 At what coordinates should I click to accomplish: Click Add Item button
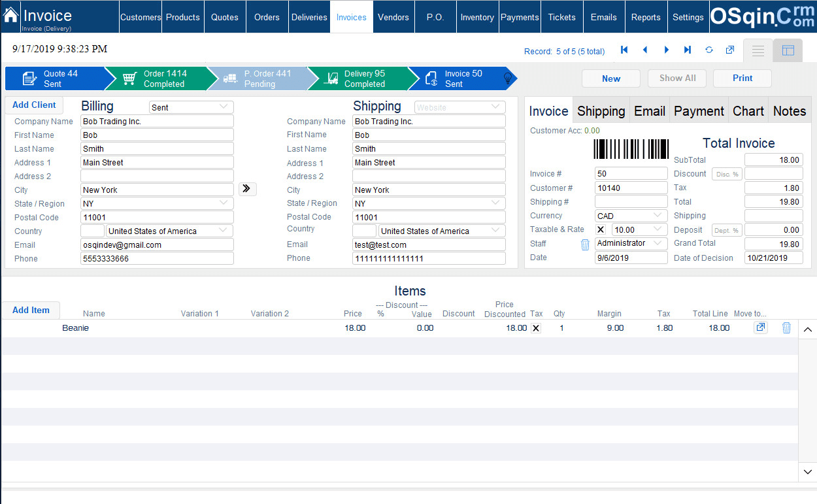(31, 310)
